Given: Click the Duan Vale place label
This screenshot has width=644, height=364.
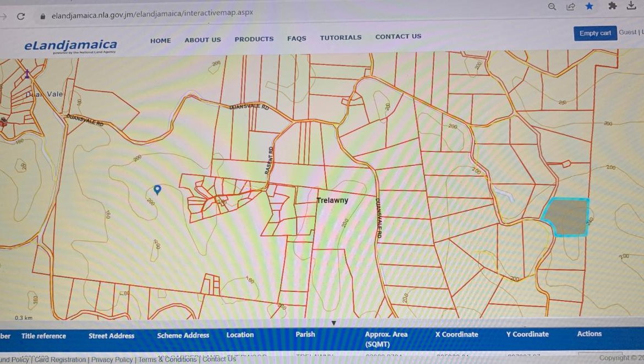Looking at the screenshot, I should (x=45, y=94).
